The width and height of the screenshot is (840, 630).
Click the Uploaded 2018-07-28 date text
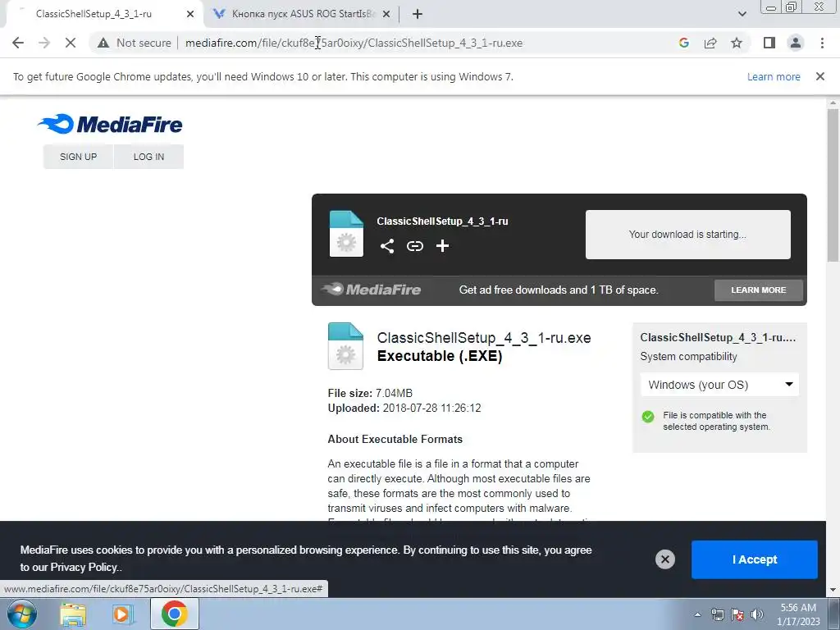coord(404,409)
